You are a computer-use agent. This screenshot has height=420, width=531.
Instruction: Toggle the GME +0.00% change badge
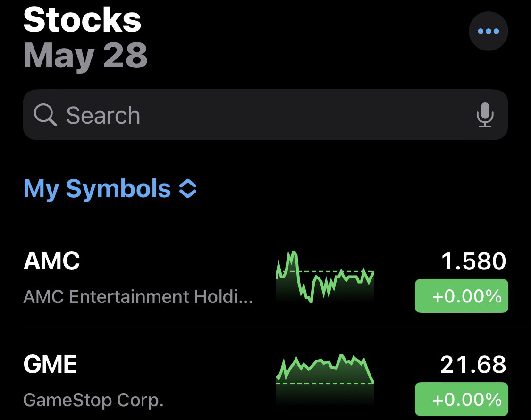[x=461, y=399]
